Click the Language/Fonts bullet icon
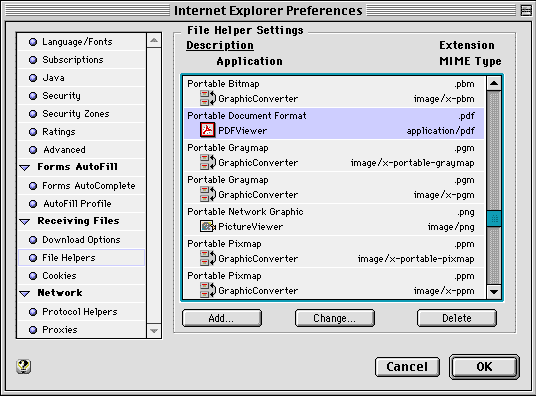Image resolution: width=536 pixels, height=396 pixels. 33,42
